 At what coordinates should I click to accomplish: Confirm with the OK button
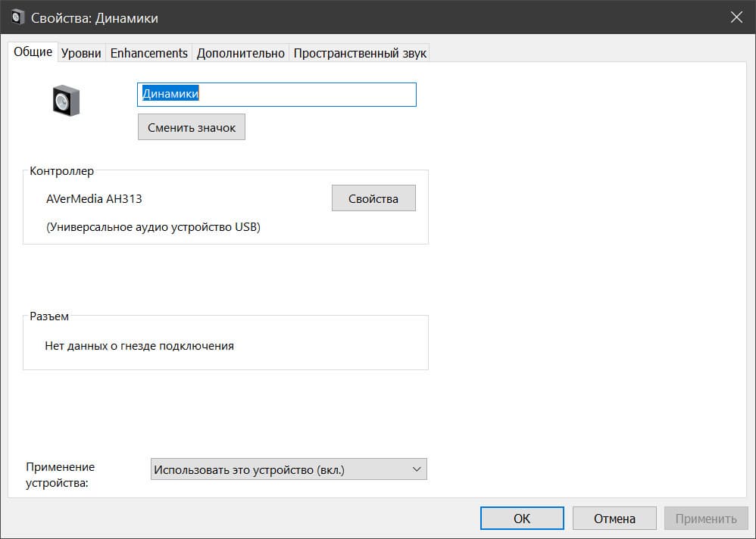pyautogui.click(x=522, y=519)
